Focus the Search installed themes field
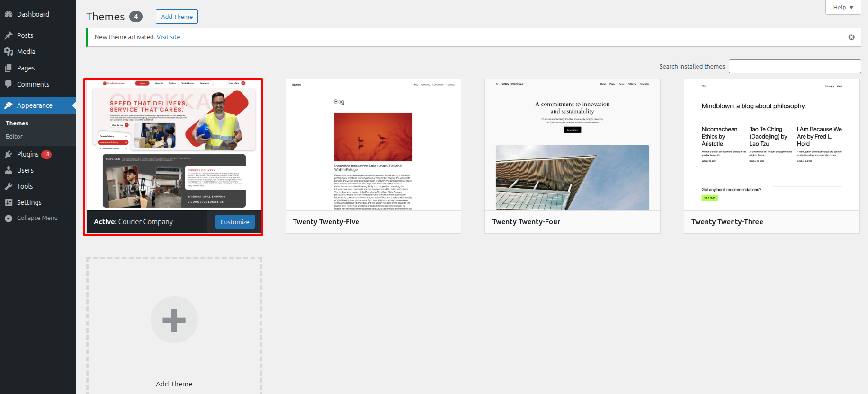Image resolution: width=868 pixels, height=394 pixels. pyautogui.click(x=794, y=66)
